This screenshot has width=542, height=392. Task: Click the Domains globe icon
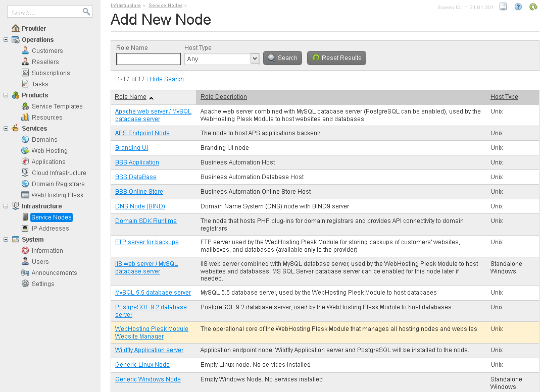pyautogui.click(x=25, y=139)
